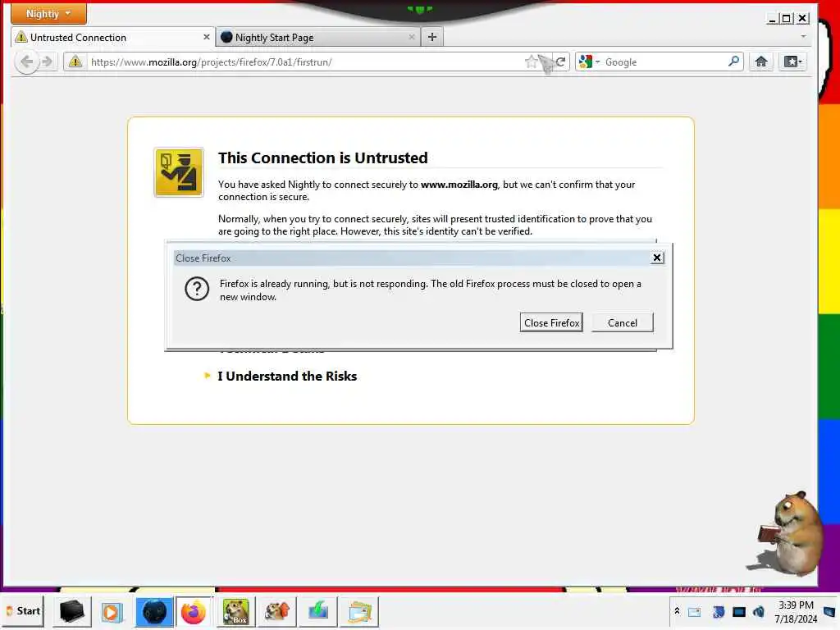
Task: Open the folder window taskbar icon
Action: pyautogui.click(x=359, y=611)
